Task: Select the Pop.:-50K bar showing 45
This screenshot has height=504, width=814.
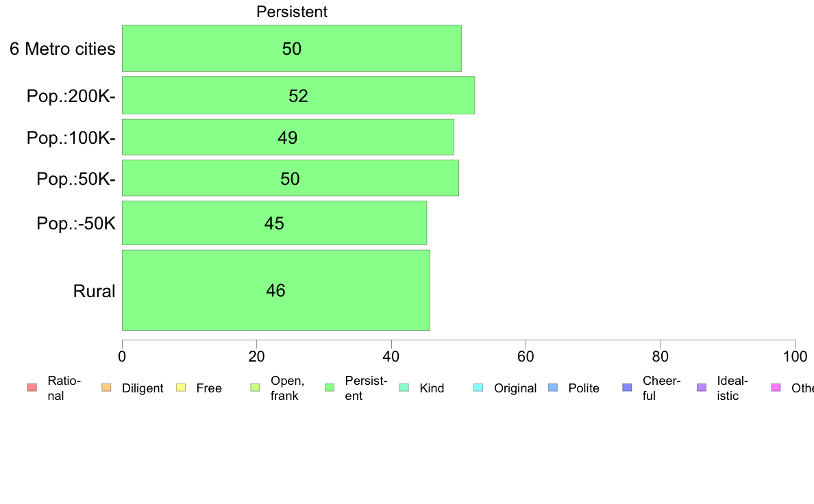Action: tap(274, 223)
